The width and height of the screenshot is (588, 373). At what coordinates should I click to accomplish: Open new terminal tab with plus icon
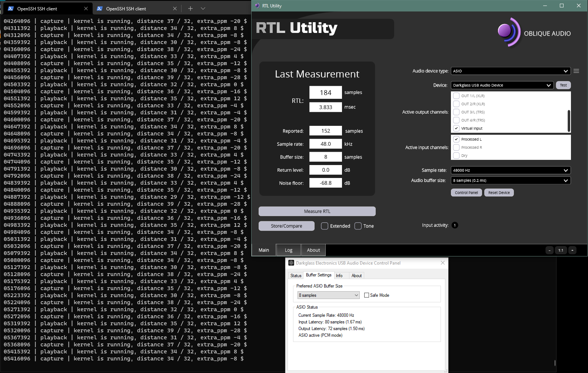click(190, 9)
